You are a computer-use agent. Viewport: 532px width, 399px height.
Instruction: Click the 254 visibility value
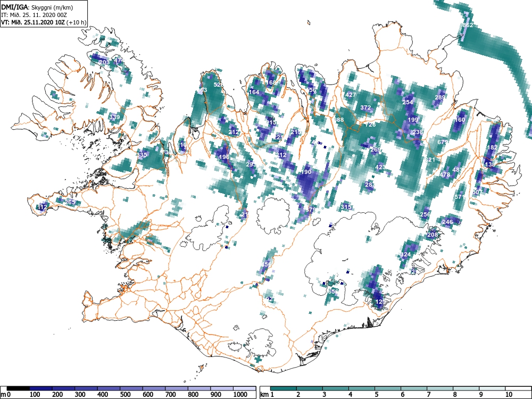[408, 102]
